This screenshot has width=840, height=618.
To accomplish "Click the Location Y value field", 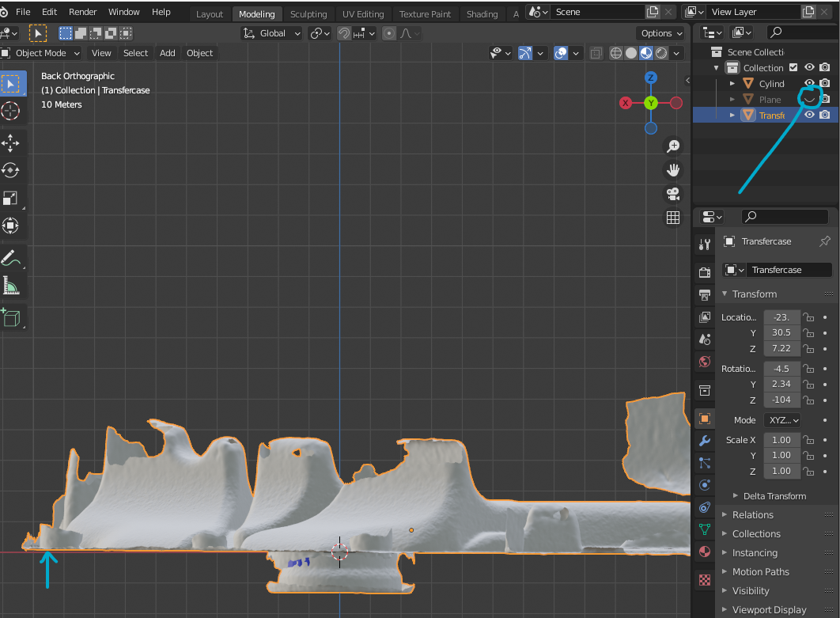I will (781, 332).
